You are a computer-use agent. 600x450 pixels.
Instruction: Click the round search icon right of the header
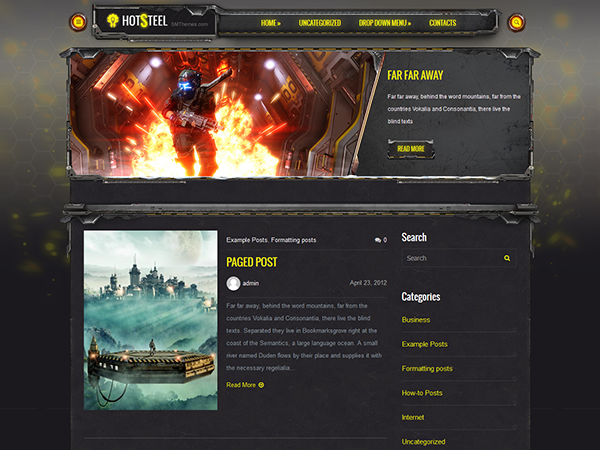(516, 23)
